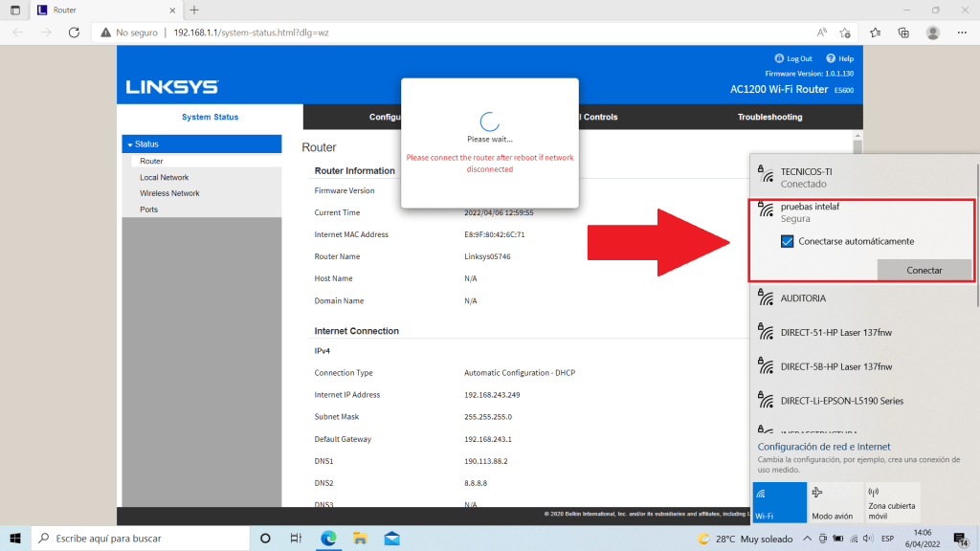Open the browser profile avatar icon
This screenshot has width=980, height=551.
[932, 33]
